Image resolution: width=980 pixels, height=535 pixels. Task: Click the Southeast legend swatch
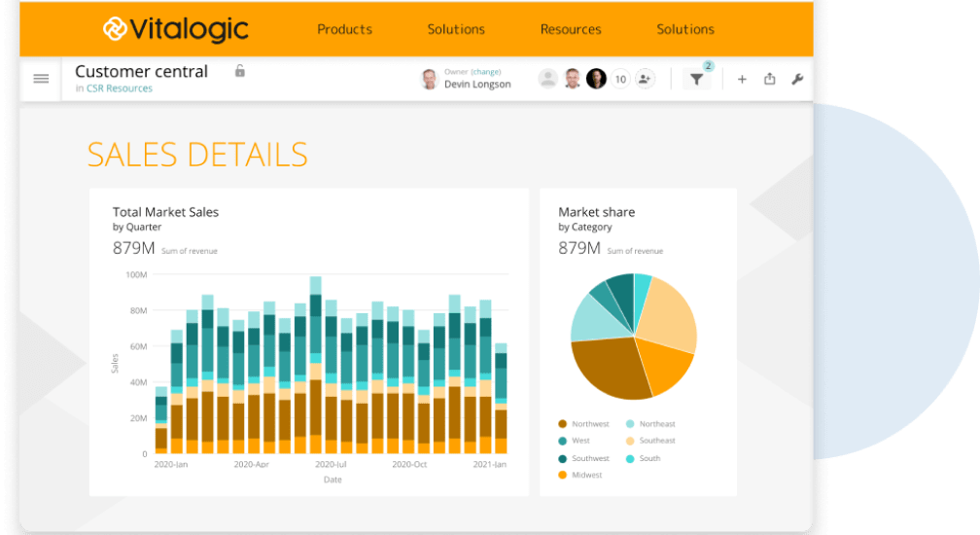630,441
